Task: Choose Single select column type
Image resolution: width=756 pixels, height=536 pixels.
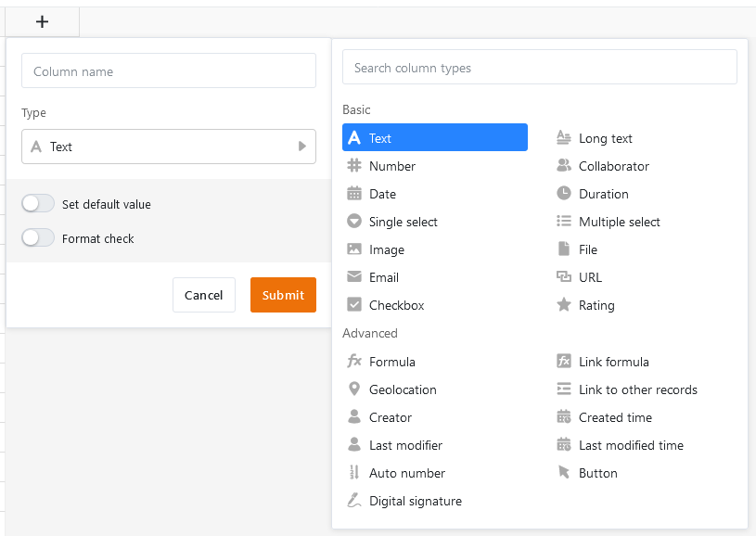Action: pyautogui.click(x=403, y=222)
